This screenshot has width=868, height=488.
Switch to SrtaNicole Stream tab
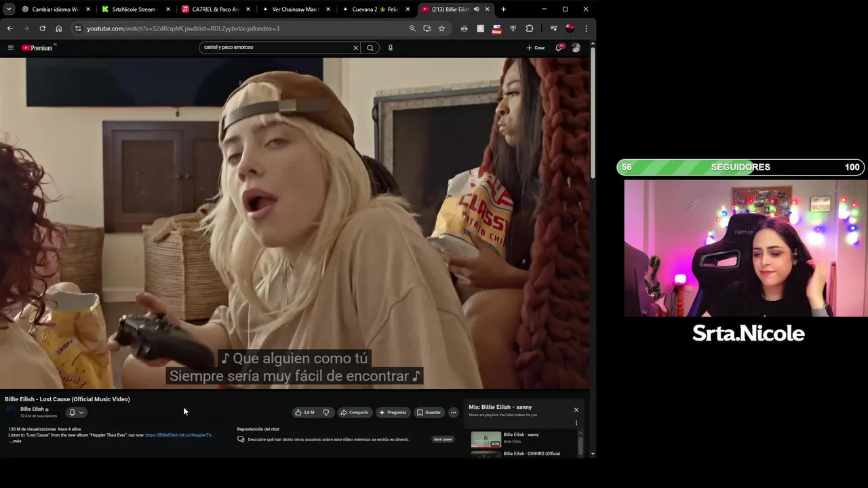click(x=136, y=9)
